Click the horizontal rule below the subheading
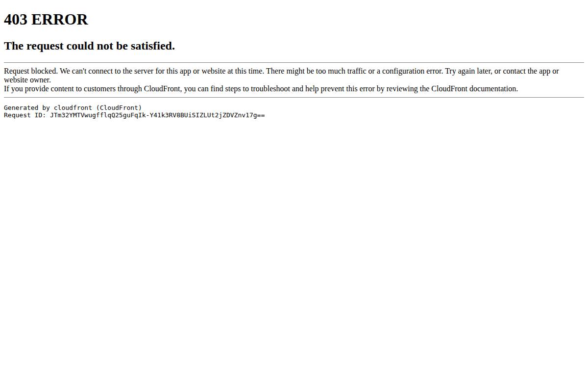588x368 pixels. [294, 63]
